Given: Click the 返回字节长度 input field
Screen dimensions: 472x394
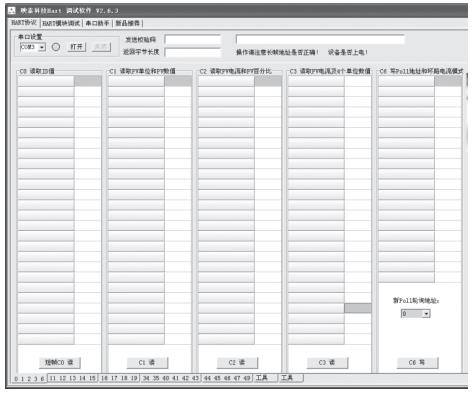Looking at the screenshot, I should coord(193,52).
